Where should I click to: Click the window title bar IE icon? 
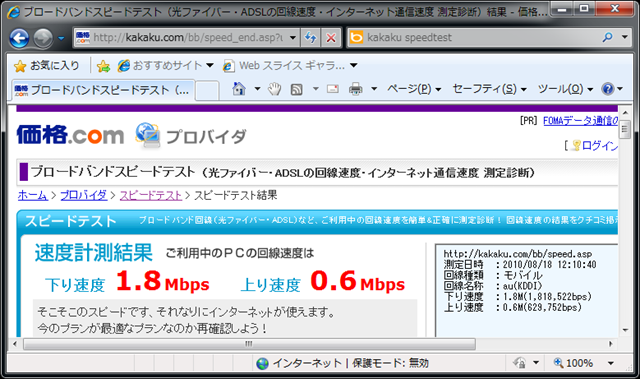(x=13, y=12)
